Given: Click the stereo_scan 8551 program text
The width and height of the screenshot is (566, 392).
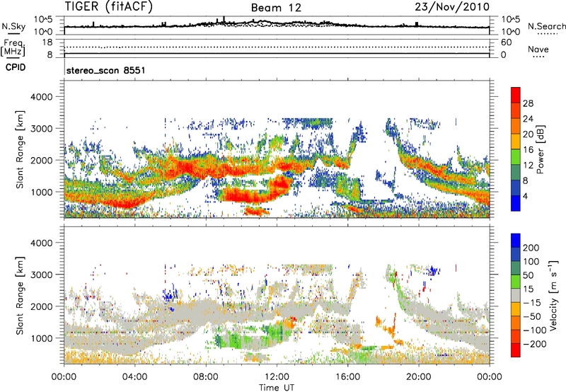Looking at the screenshot, I should [105, 70].
